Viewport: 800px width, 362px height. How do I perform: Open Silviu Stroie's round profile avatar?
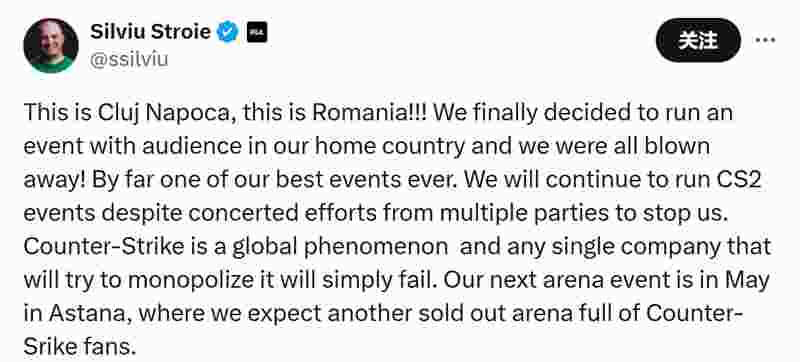(51, 46)
